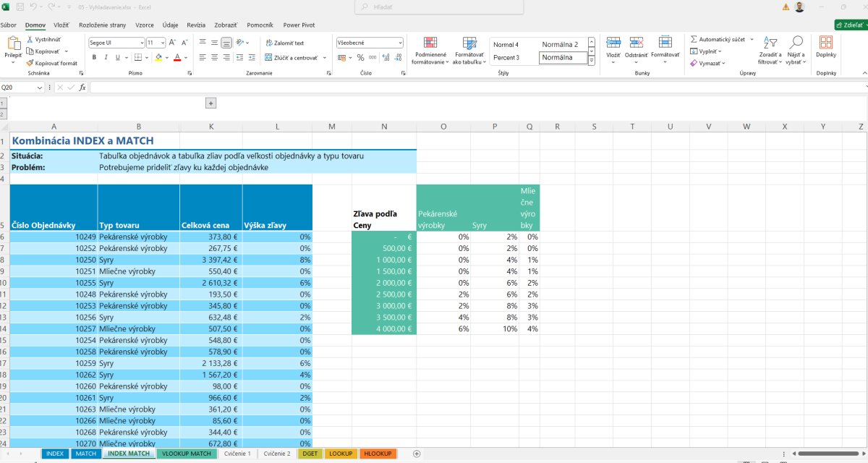Click the Bold formatting icon
Viewport: 868px width, 463px height.
click(94, 57)
